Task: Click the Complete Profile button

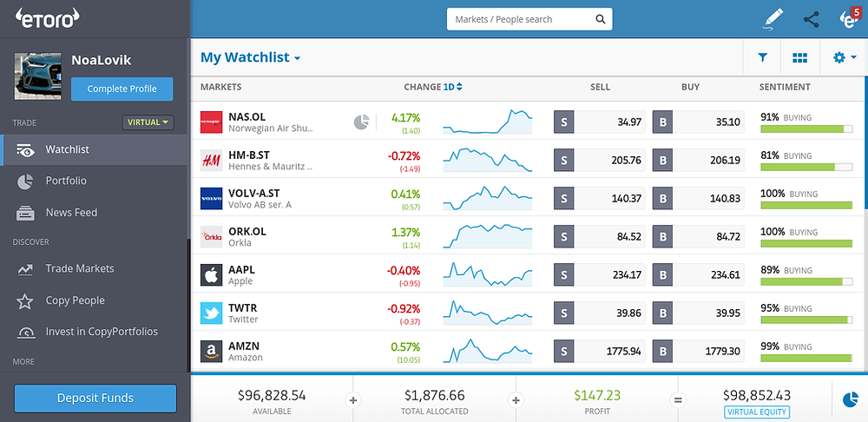Action: [122, 89]
